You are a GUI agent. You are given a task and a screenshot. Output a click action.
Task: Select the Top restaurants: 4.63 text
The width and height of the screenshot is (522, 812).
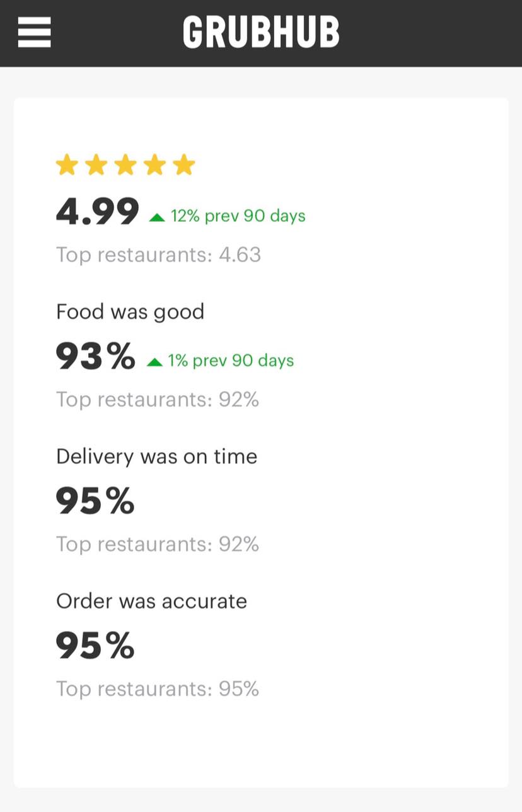pyautogui.click(x=158, y=255)
